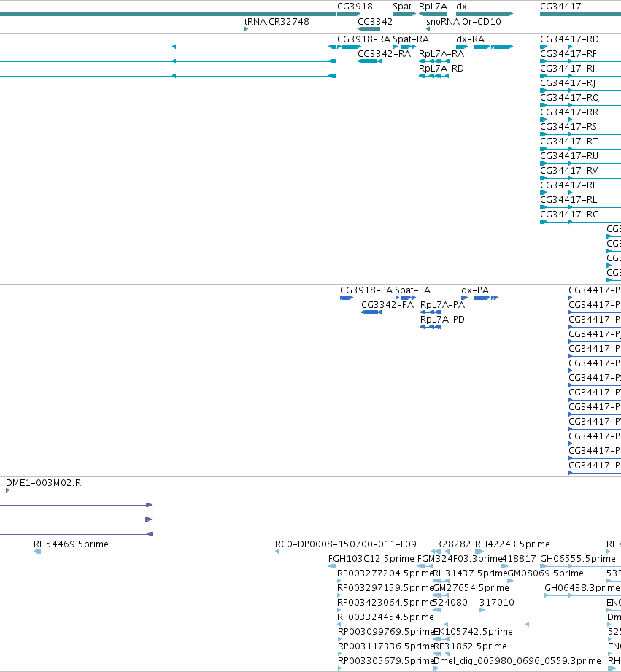The height and width of the screenshot is (672, 621).
Task: Select the FGH103C12.5prime label
Action: pyautogui.click(x=371, y=558)
